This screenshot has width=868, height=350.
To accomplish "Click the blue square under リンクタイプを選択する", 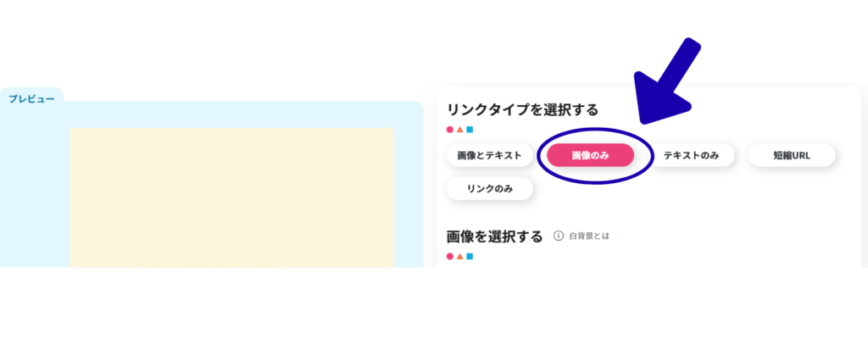I will point(470,130).
